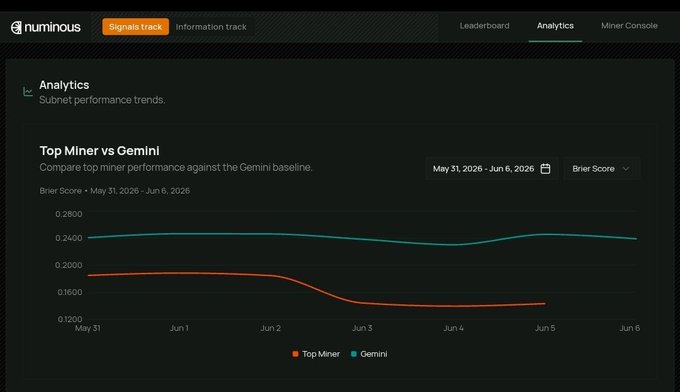Click the Brier Score dropdown chevron

pos(625,169)
